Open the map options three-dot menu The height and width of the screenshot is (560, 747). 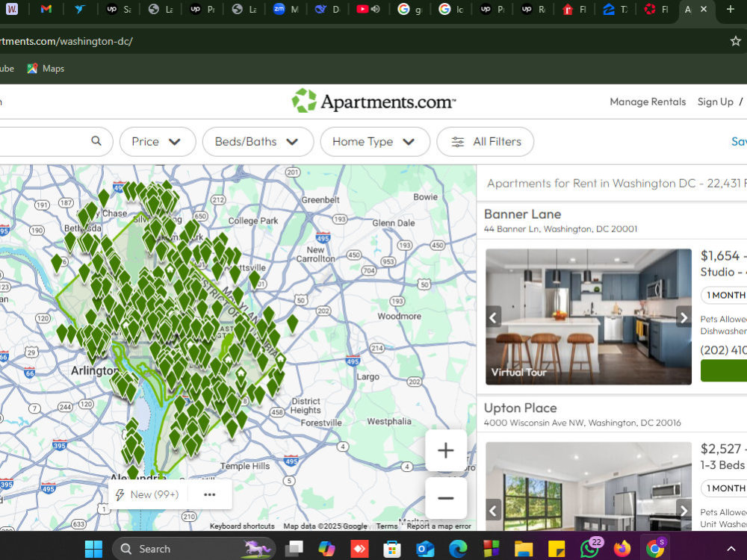(x=210, y=494)
